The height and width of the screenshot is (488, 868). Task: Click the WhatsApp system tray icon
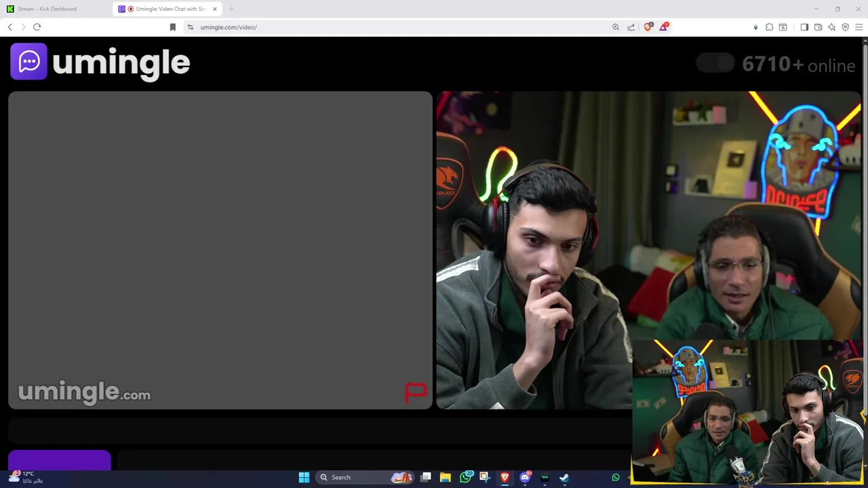(x=616, y=478)
